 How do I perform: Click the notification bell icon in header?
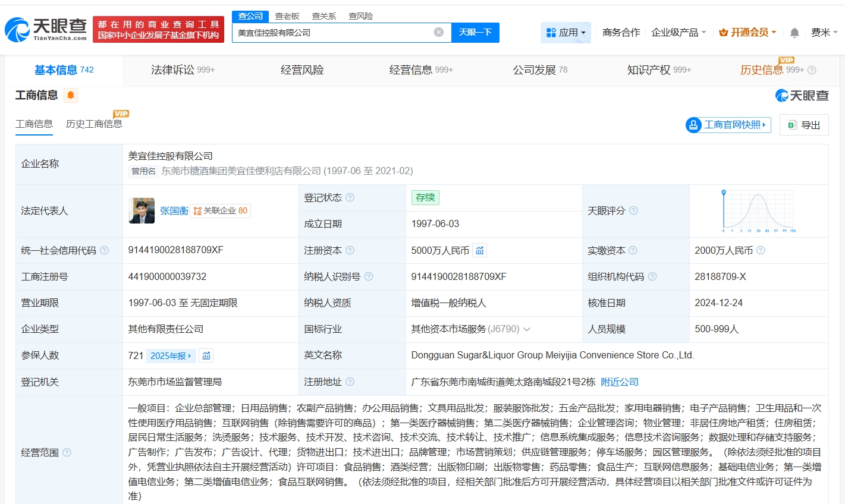794,33
